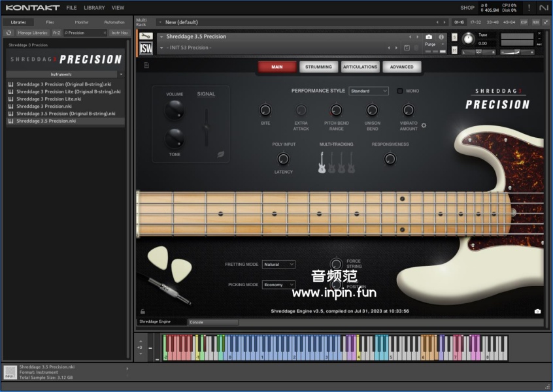Click the lock icon at bottom left
The width and height of the screenshot is (553, 392).
142,312
